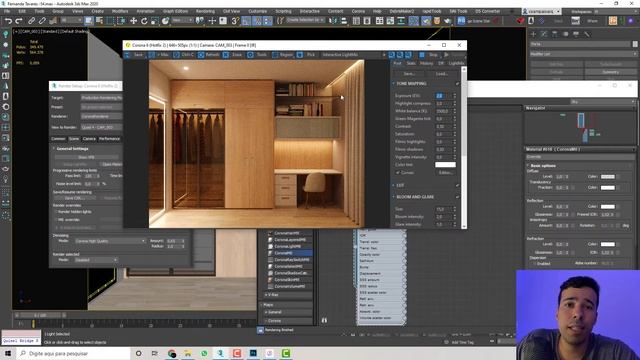Collapse the BLOOM AND GLARE rollout
The image size is (640, 360).
415,197
